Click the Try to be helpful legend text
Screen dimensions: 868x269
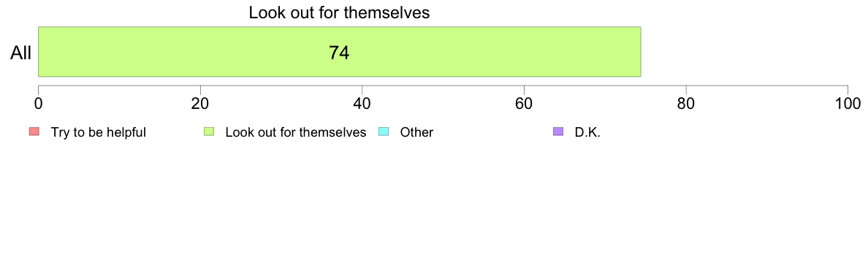tap(99, 132)
